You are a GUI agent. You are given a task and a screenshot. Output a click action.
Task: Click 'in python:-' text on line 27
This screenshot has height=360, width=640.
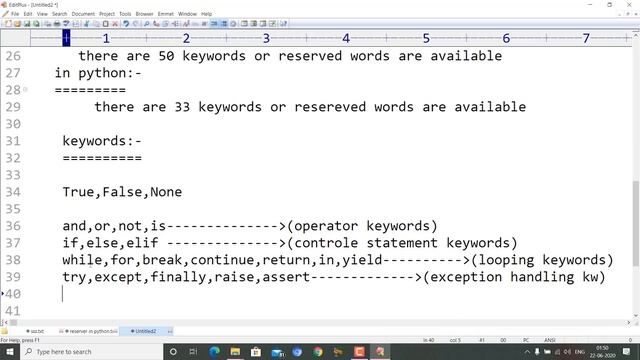tap(98, 73)
